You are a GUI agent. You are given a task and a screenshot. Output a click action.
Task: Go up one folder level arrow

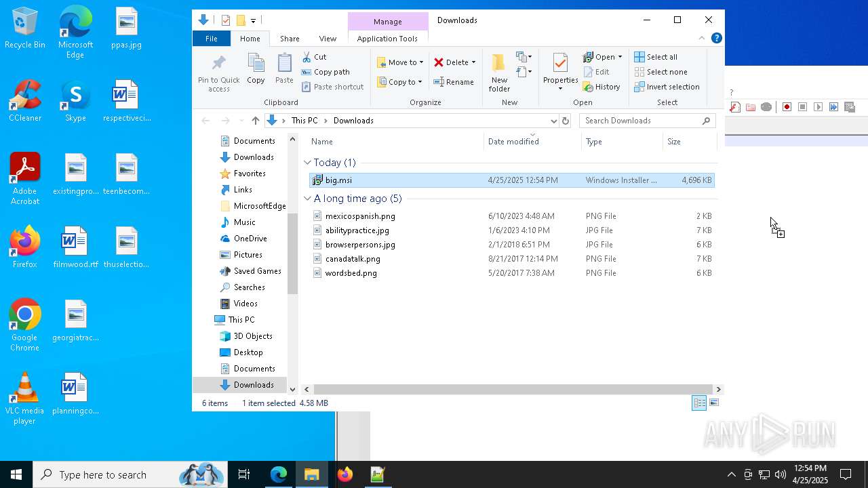(x=255, y=121)
